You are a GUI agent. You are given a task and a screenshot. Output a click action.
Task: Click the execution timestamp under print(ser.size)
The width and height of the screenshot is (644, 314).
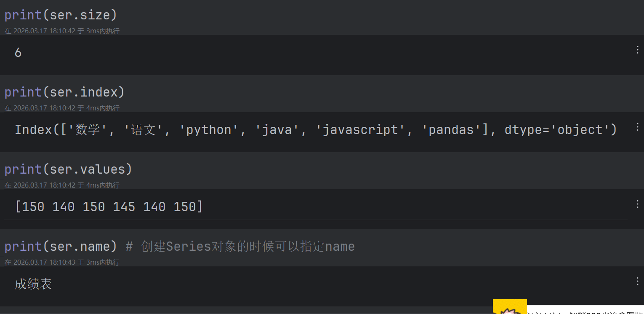[x=62, y=31]
